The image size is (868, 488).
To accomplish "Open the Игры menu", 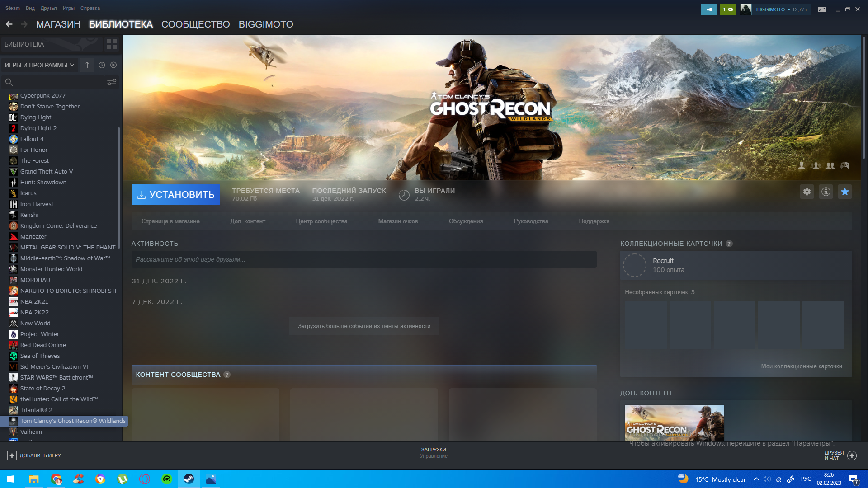I will 69,8.
